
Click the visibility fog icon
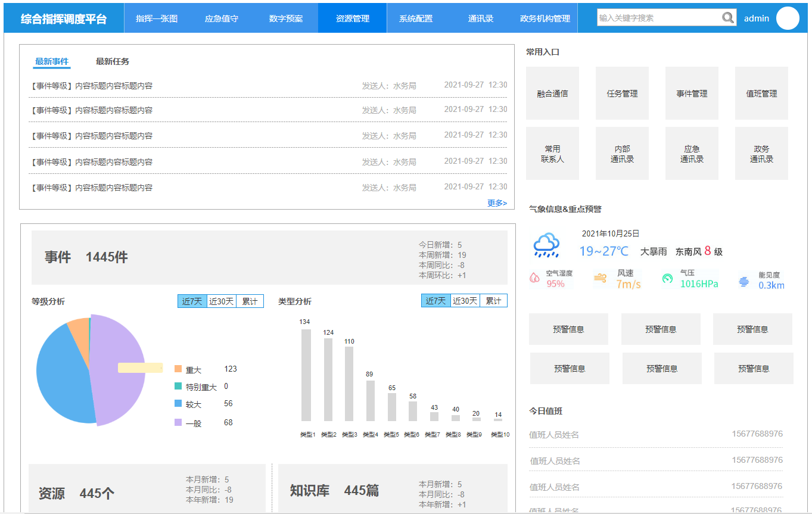tap(743, 282)
